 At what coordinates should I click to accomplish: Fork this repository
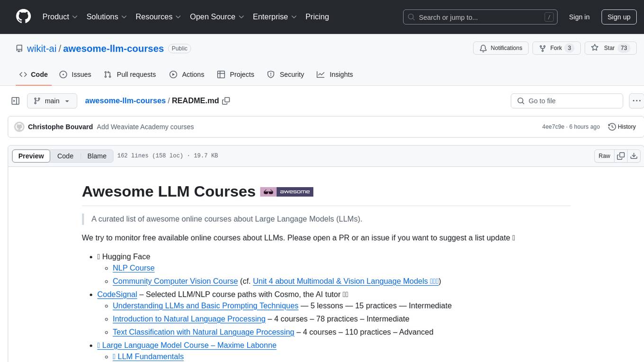click(556, 48)
